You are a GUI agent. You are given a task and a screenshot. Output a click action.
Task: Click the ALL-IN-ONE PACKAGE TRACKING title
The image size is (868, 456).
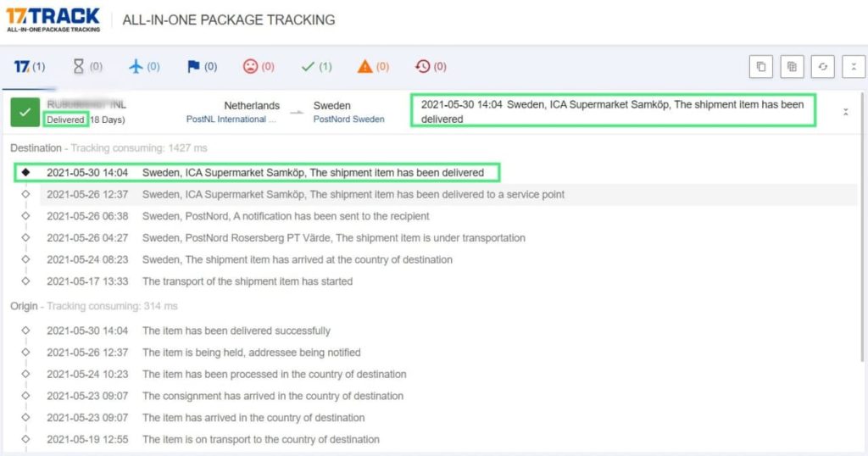coord(229,20)
